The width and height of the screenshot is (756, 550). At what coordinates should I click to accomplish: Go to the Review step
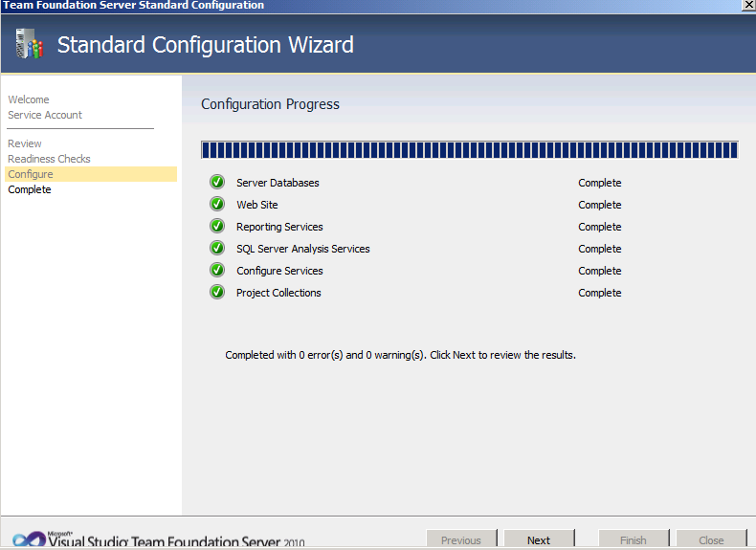point(25,143)
